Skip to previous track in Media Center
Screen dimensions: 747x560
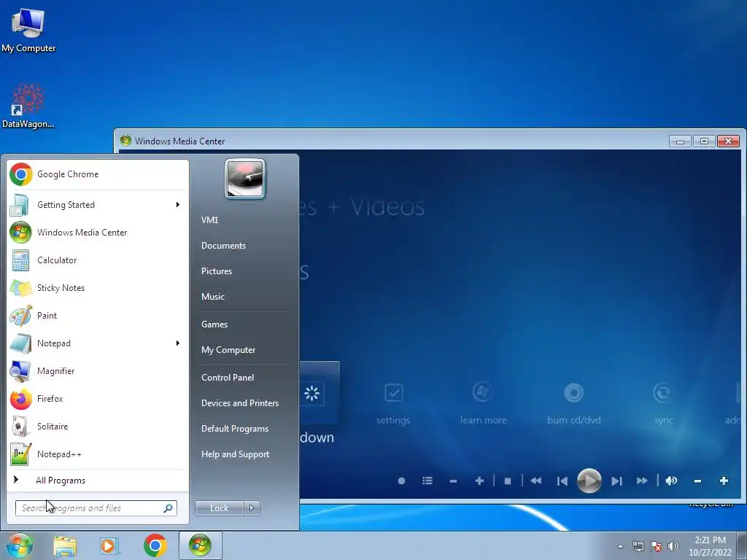point(562,481)
